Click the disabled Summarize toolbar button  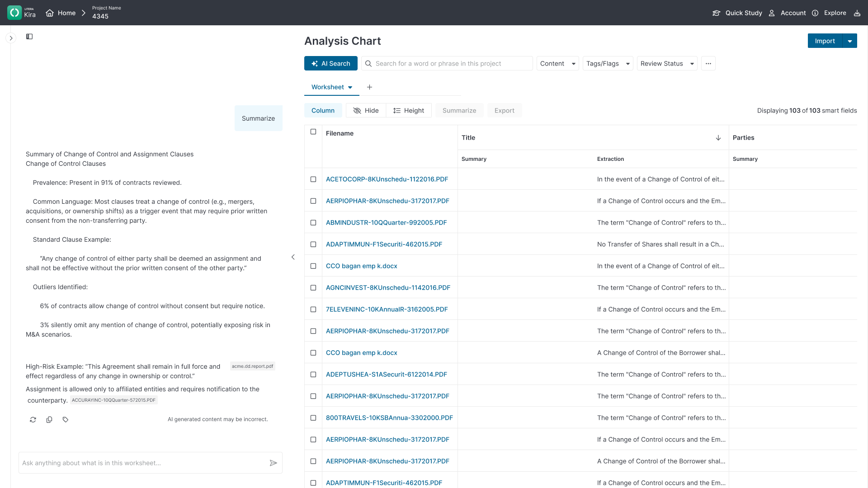[x=459, y=111]
